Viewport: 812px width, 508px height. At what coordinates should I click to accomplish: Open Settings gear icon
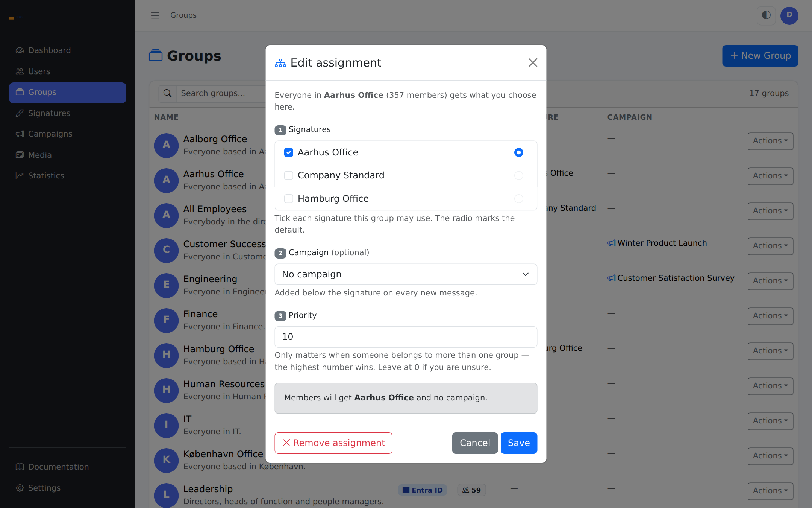click(x=20, y=488)
